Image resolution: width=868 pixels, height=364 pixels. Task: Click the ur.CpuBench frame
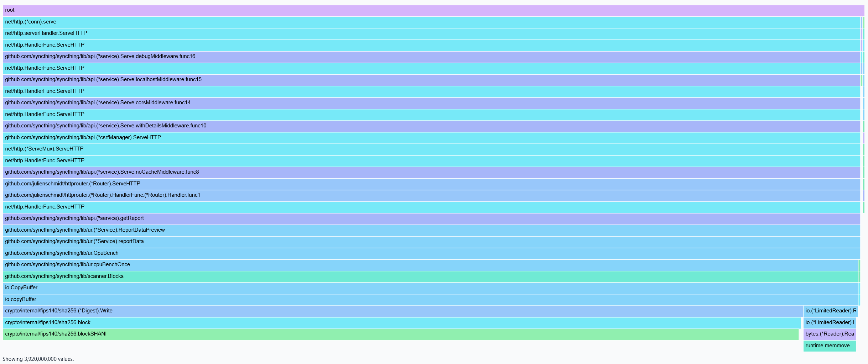431,253
